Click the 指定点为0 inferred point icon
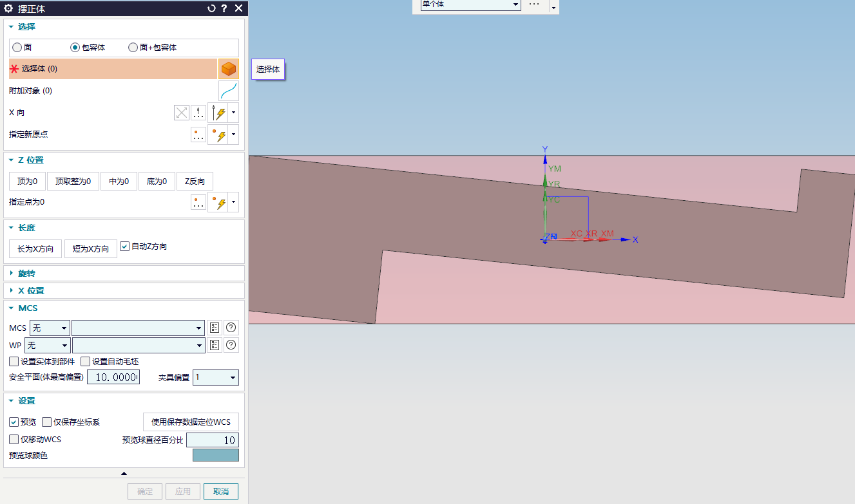The width and height of the screenshot is (855, 504). pos(218,203)
